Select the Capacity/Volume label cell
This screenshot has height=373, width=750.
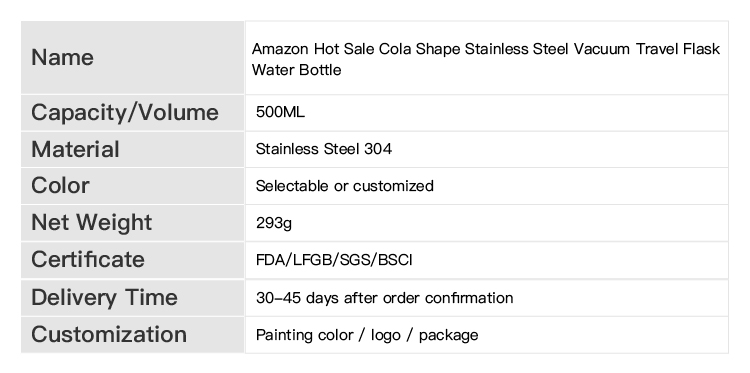click(x=132, y=113)
